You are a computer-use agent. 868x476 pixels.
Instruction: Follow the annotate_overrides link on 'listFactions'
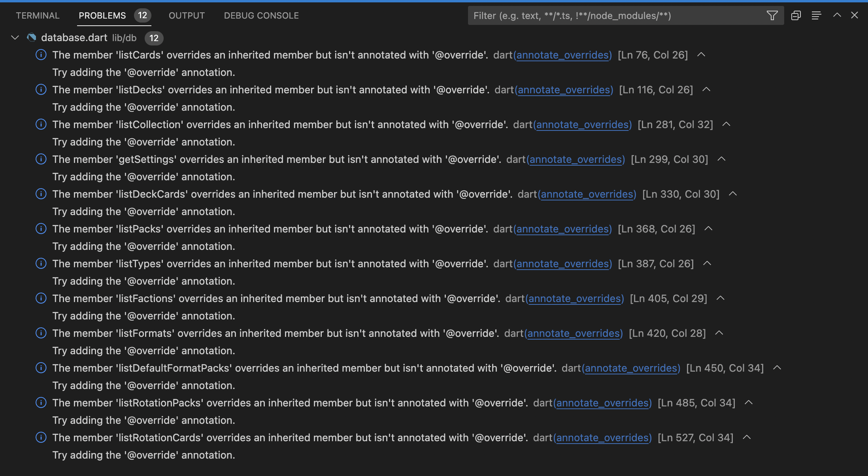575,298
